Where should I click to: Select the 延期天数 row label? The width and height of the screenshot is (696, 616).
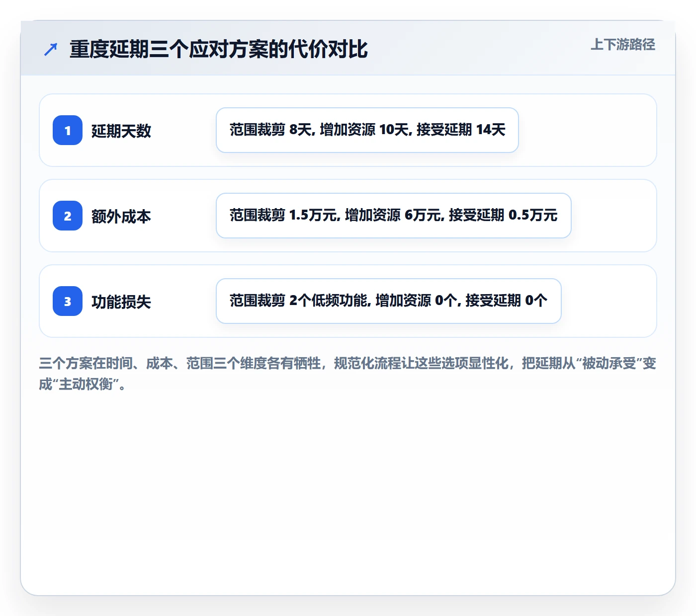121,131
